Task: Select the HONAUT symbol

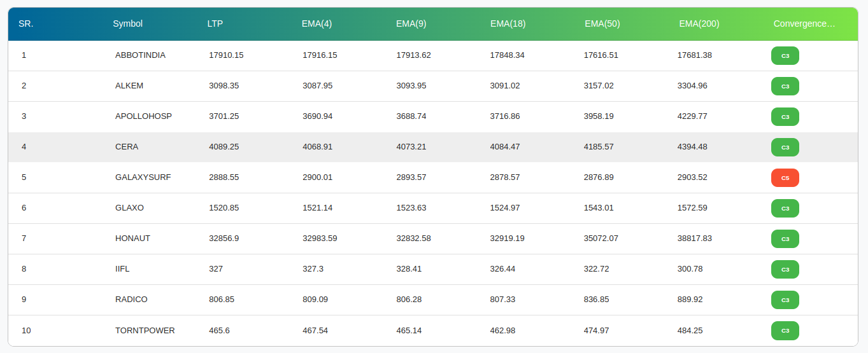Action: pyautogui.click(x=133, y=239)
